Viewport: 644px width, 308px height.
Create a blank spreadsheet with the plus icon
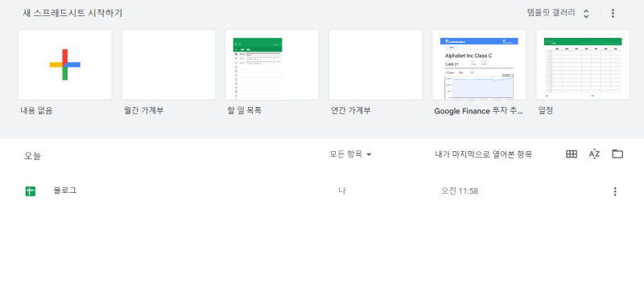click(x=65, y=64)
